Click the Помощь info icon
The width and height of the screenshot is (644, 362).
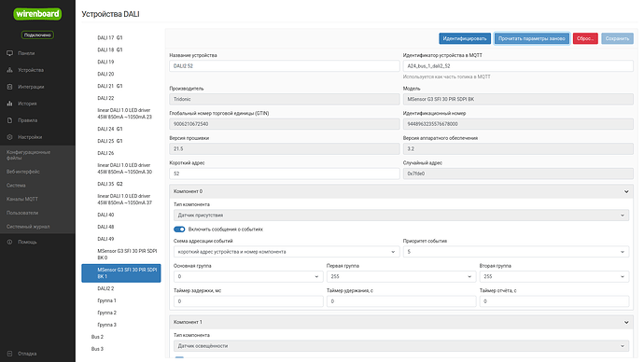[x=9, y=243]
